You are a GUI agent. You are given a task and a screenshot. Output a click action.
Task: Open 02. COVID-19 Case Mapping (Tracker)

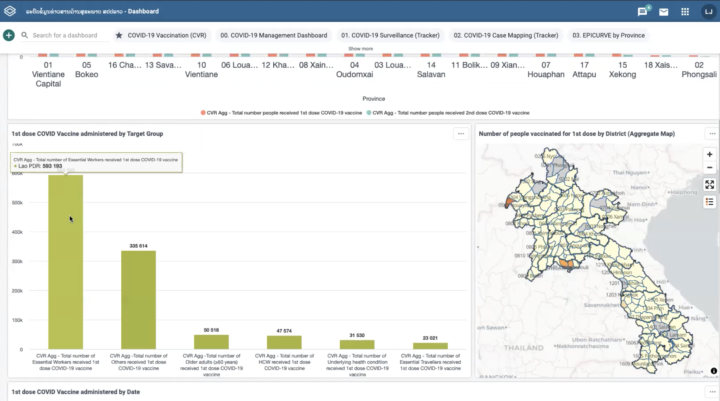point(506,35)
